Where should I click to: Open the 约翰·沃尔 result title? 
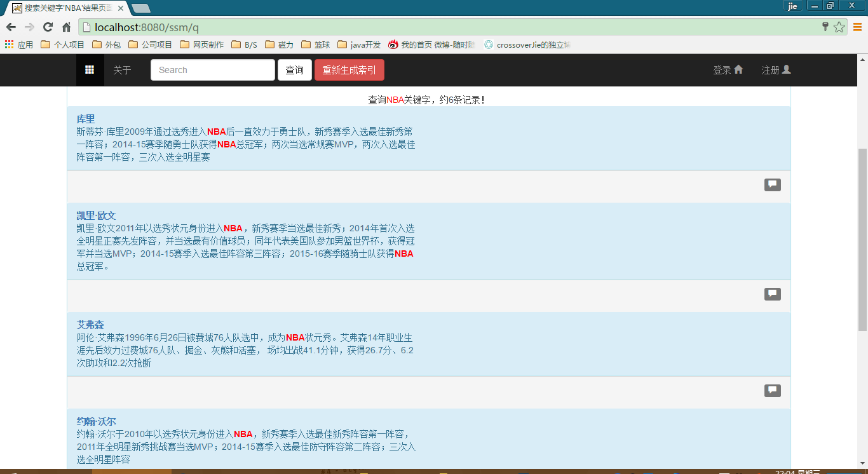[x=97, y=421]
